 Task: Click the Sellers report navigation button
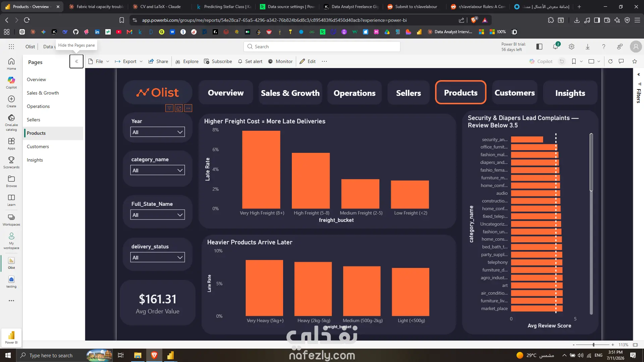point(409,93)
